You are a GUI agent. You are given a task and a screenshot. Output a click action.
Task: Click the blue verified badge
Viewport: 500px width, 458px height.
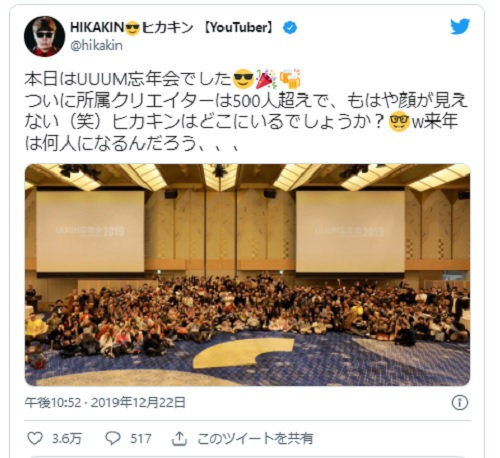coord(290,28)
